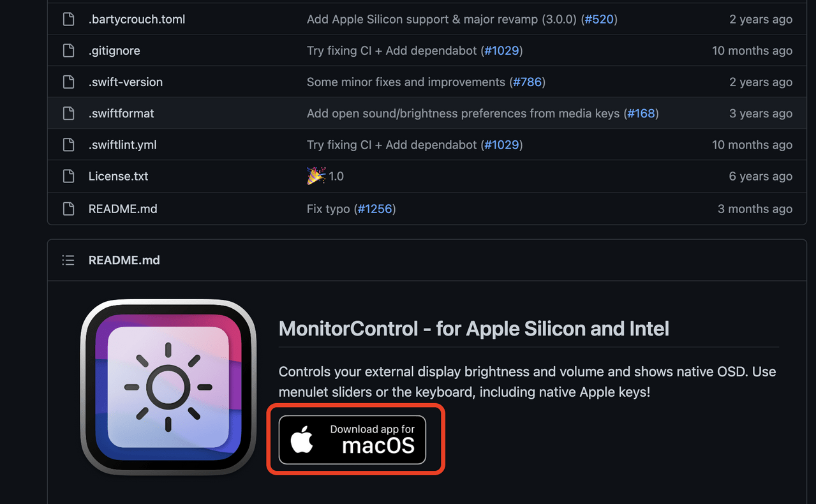This screenshot has height=504, width=816.
Task: Click the file icon beside License.txt
Action: [68, 176]
